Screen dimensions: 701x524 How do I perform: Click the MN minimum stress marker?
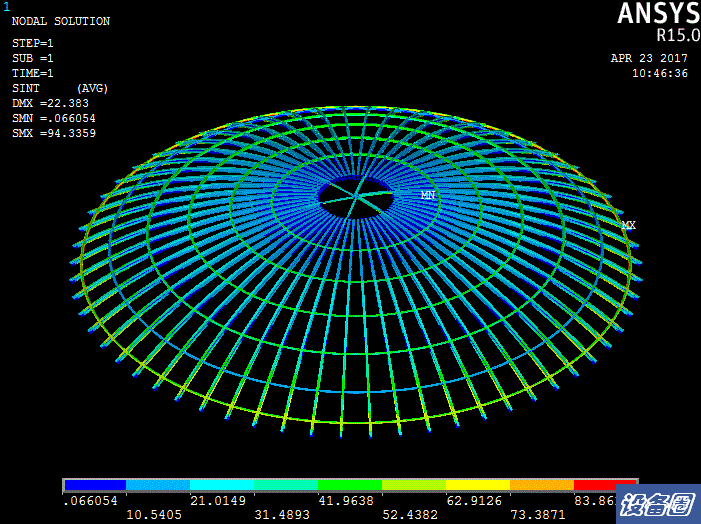tap(427, 195)
